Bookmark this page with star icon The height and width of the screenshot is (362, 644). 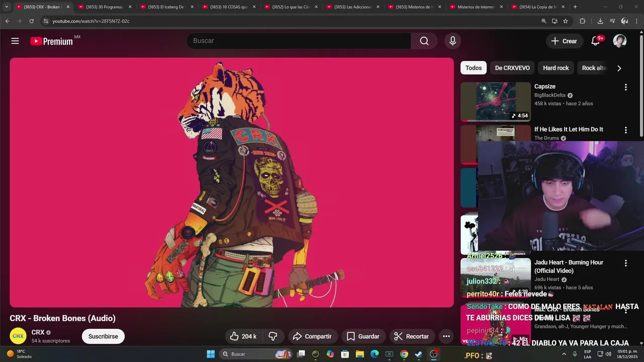click(x=566, y=21)
